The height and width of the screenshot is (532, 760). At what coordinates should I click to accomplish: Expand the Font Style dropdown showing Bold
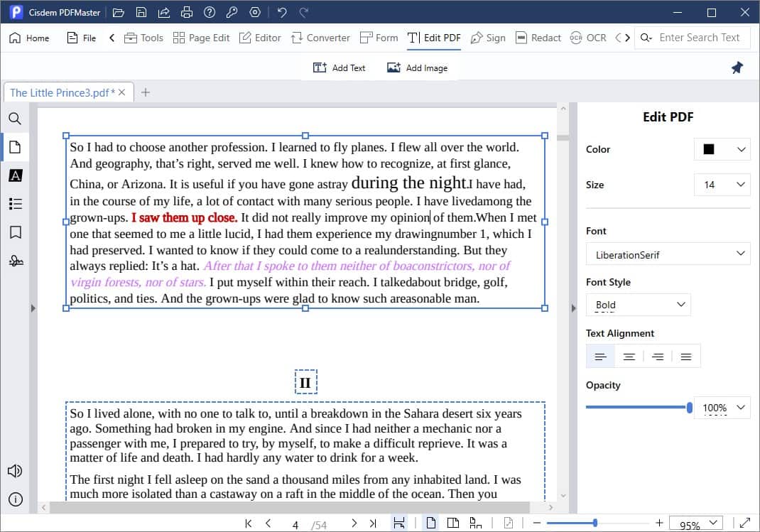click(637, 304)
